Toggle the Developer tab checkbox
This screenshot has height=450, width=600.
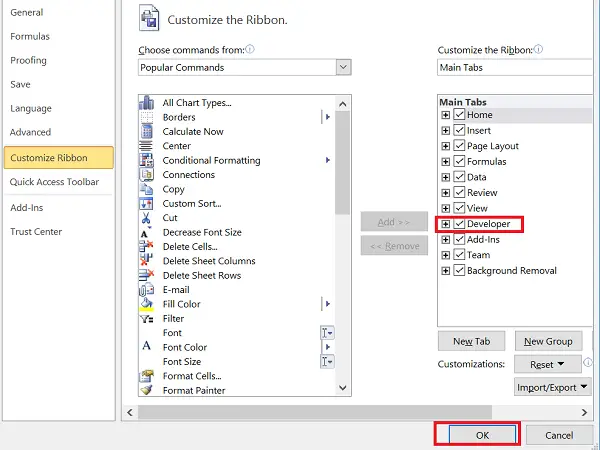pos(459,223)
